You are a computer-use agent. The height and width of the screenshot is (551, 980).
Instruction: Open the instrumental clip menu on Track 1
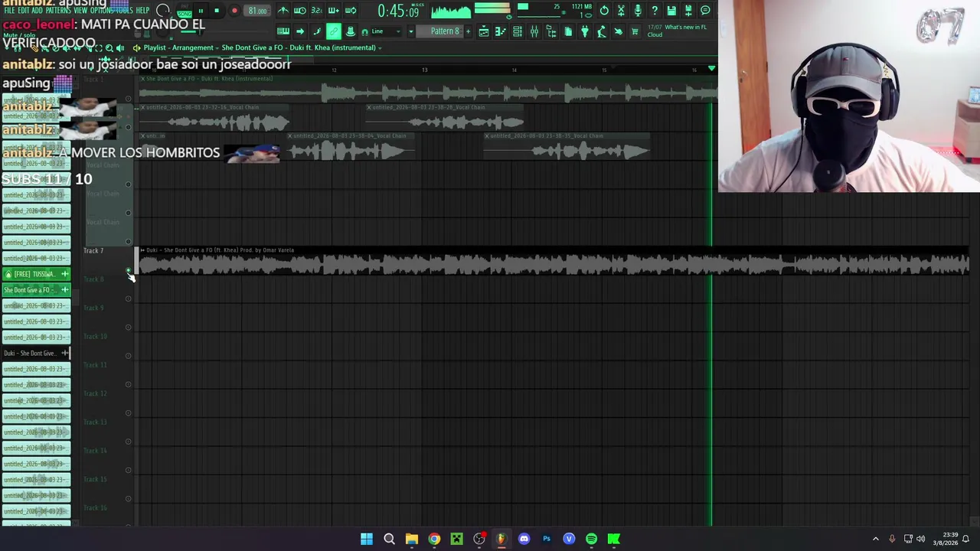click(x=142, y=79)
